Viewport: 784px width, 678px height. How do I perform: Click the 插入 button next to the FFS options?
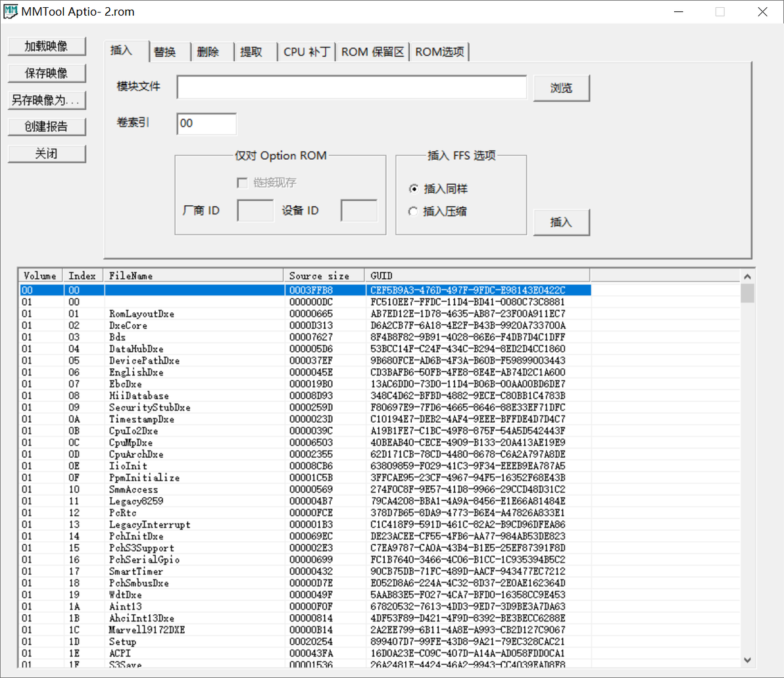(562, 222)
